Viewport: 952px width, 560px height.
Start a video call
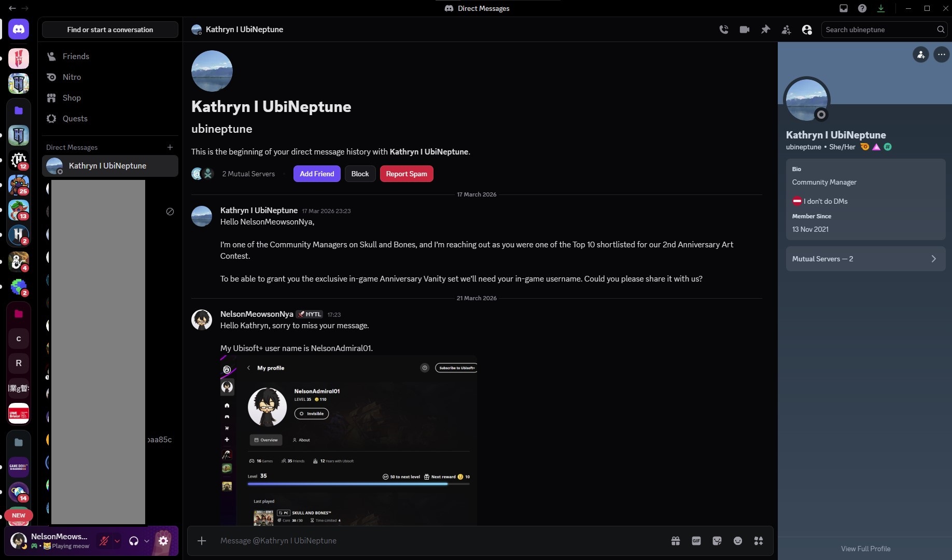pyautogui.click(x=745, y=30)
